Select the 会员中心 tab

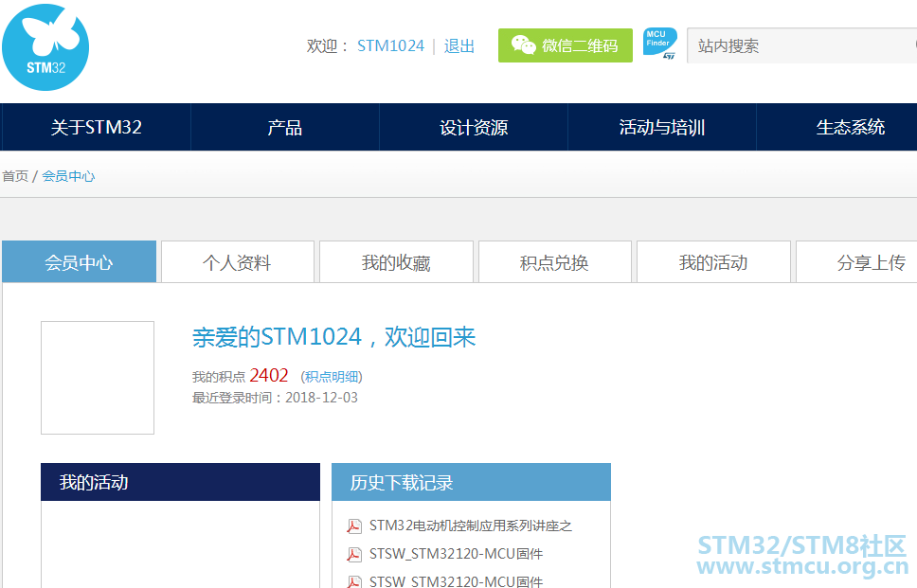coord(79,262)
